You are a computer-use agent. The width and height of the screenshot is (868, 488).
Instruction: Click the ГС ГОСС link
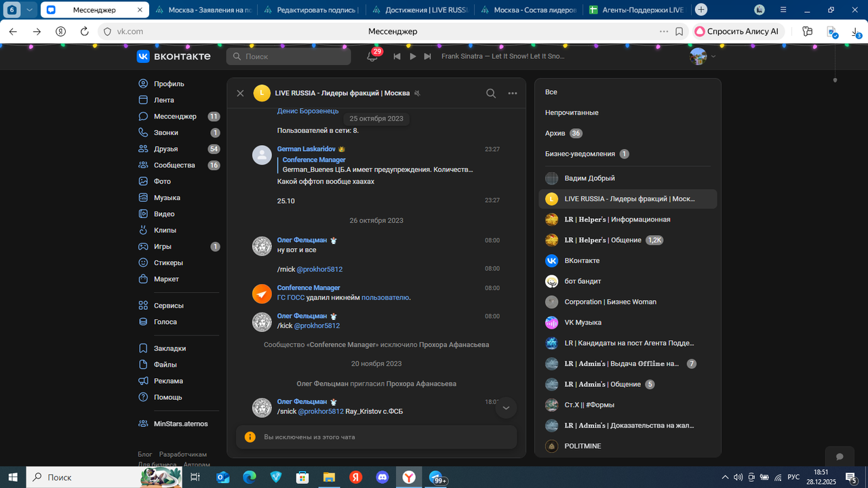click(x=291, y=298)
